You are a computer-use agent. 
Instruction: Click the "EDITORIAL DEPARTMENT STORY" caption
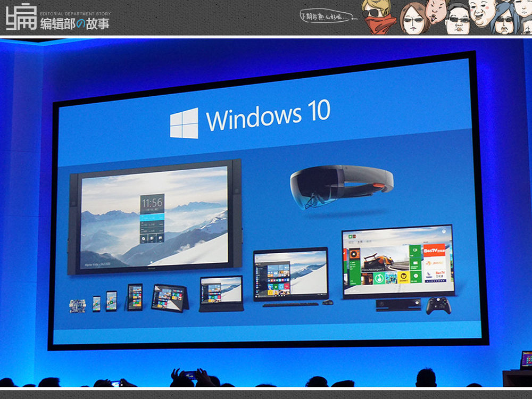76,14
